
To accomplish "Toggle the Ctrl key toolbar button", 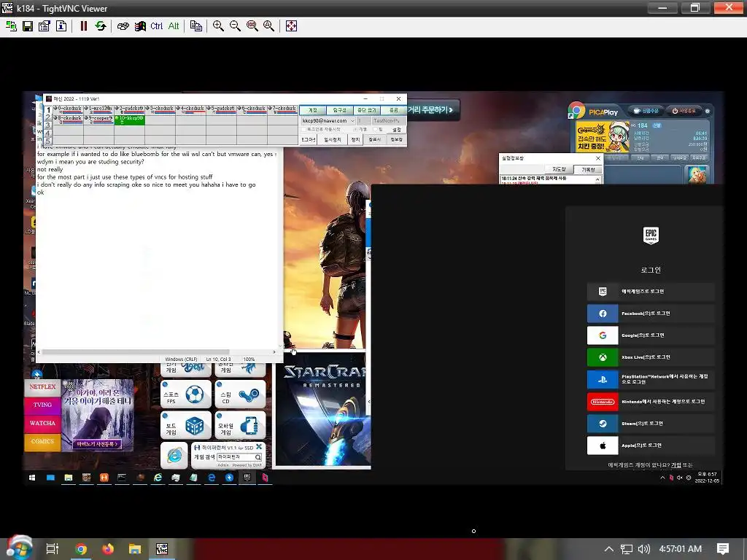I will coord(156,26).
